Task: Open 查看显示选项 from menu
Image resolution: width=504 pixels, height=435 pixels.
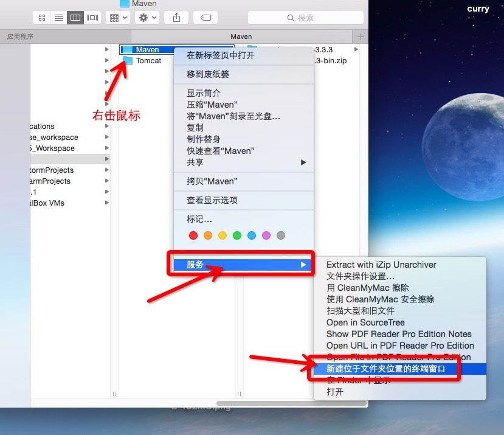Action: point(244,200)
